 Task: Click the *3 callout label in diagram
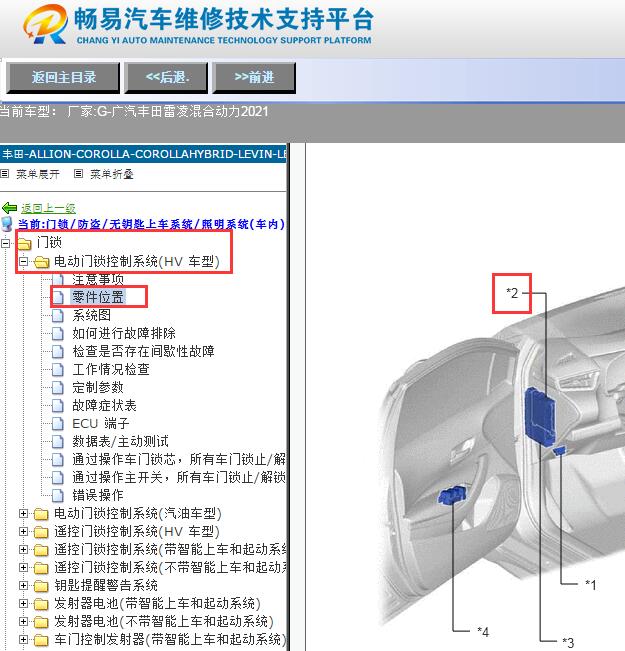pos(568,642)
